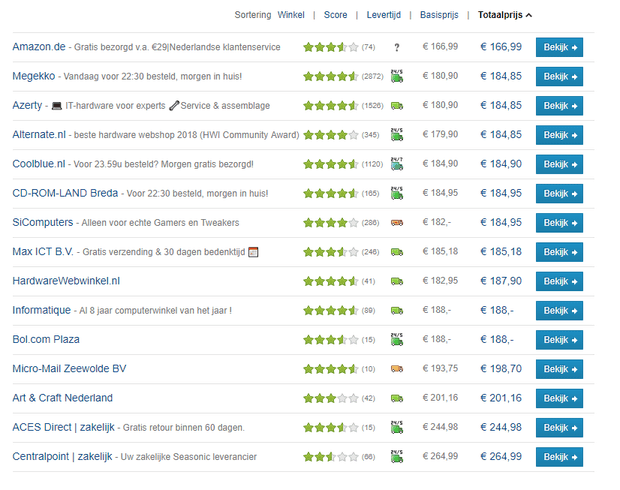Open the Informatique shop link
The width and height of the screenshot is (620, 490).
(x=42, y=310)
